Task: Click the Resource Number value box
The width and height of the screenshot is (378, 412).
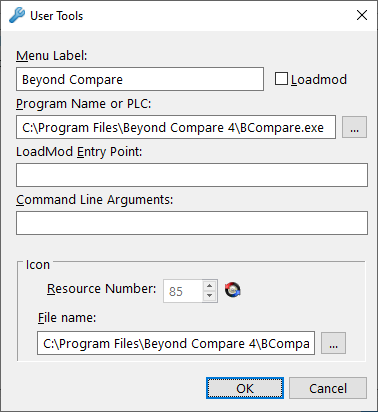Action: point(183,291)
